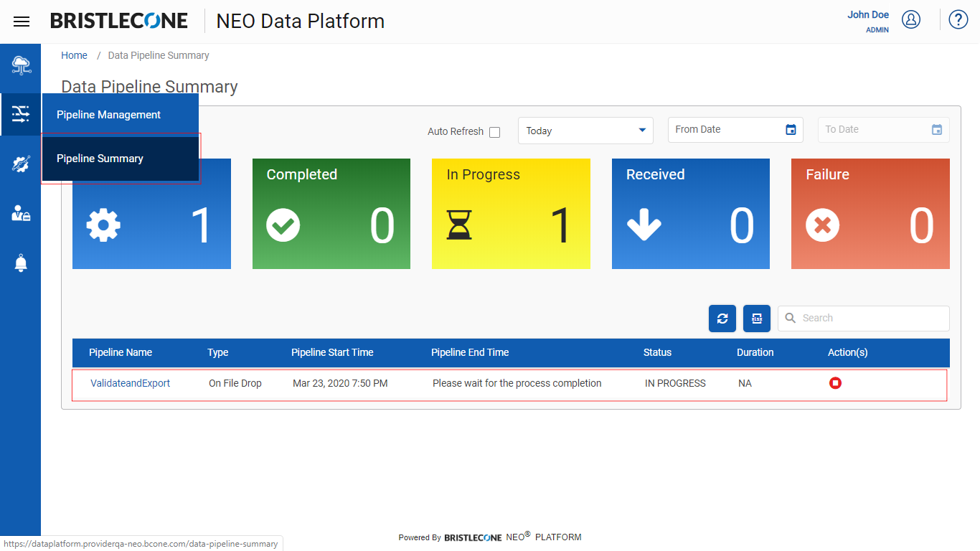This screenshot has width=980, height=551.
Task: Click the Action(s) column header
Action: tap(848, 352)
